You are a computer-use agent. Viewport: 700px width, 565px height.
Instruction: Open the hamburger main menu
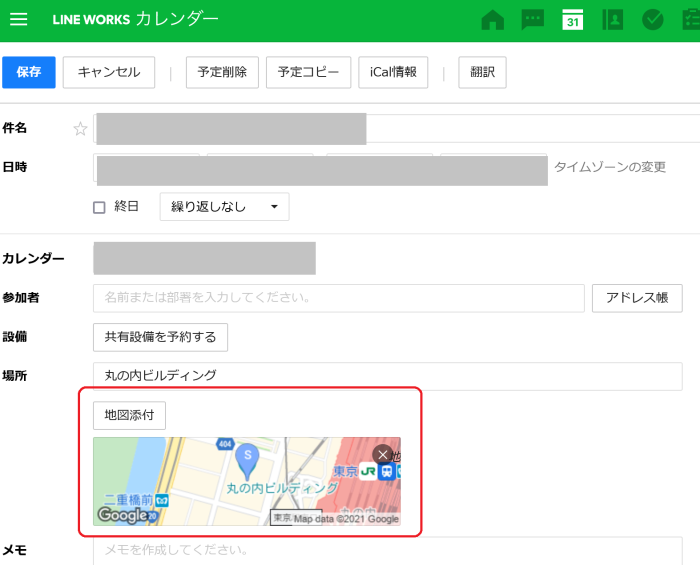pyautogui.click(x=18, y=19)
